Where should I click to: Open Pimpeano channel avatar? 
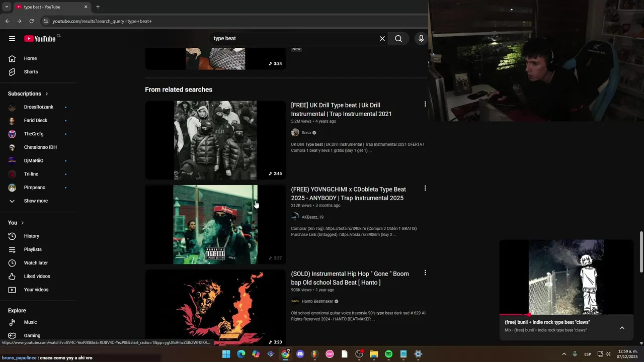(12, 188)
